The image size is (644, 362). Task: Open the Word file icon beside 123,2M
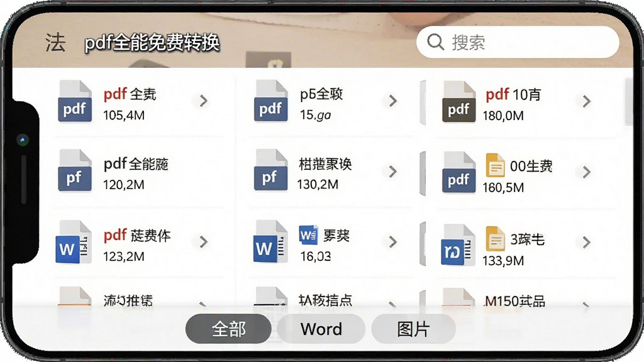pyautogui.click(x=74, y=242)
